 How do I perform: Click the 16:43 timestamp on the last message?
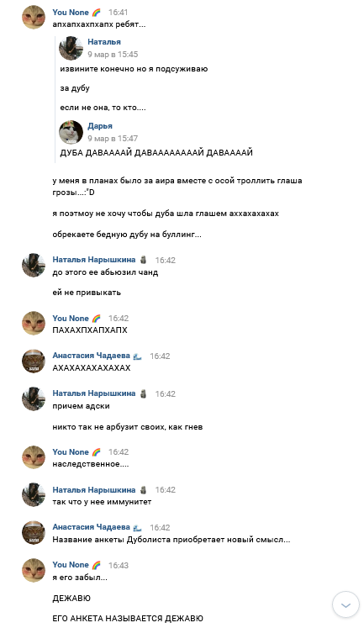click(119, 565)
